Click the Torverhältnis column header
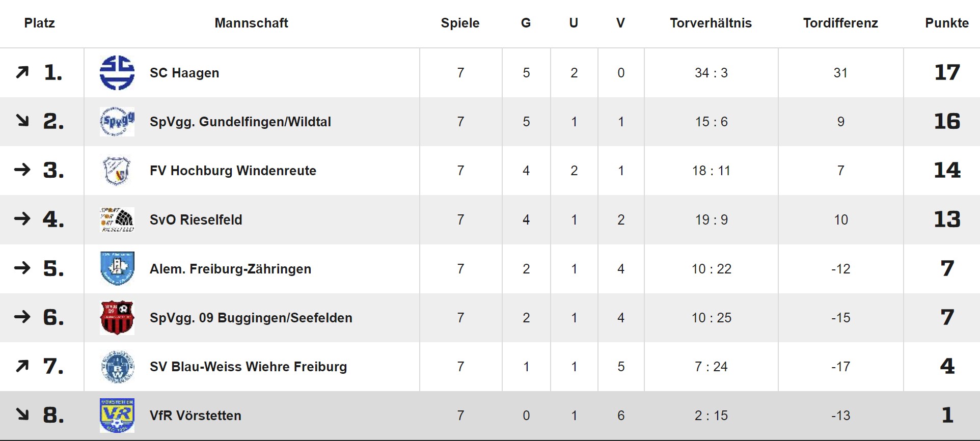This screenshot has width=980, height=441. [711, 23]
